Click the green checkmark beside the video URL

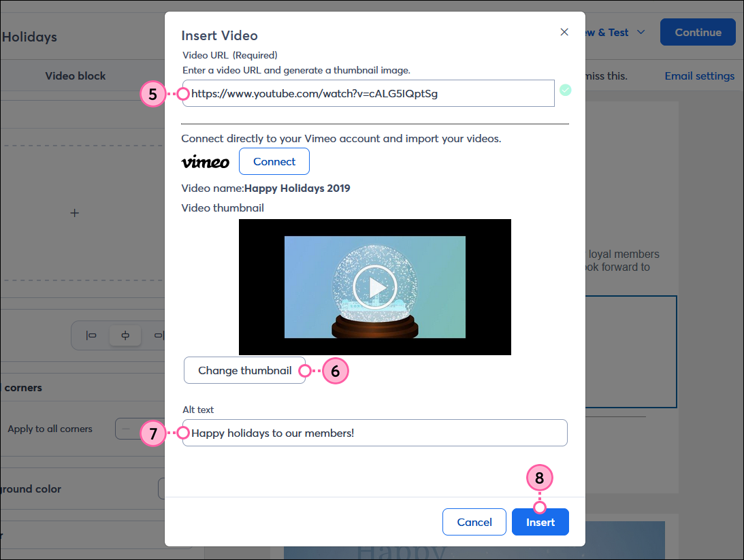(x=566, y=90)
